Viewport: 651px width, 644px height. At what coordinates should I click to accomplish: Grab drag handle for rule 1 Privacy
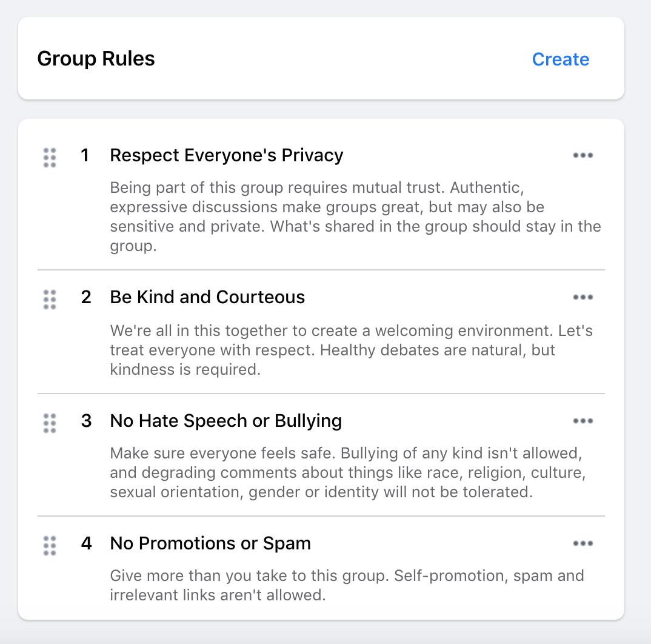click(x=50, y=157)
